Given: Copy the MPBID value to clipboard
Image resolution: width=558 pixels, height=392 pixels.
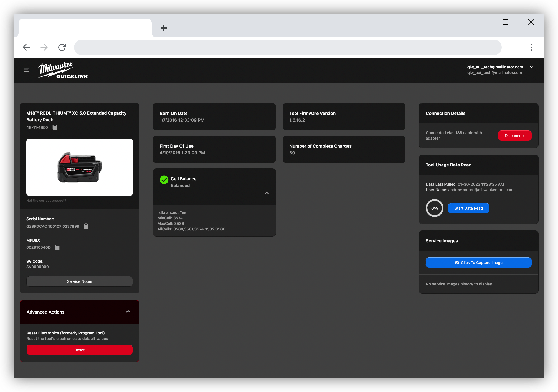Looking at the screenshot, I should coord(57,247).
